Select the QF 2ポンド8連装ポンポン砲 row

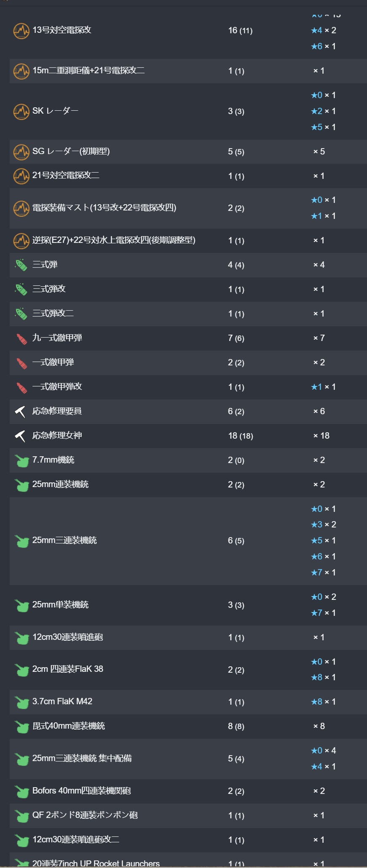pyautogui.click(x=188, y=815)
